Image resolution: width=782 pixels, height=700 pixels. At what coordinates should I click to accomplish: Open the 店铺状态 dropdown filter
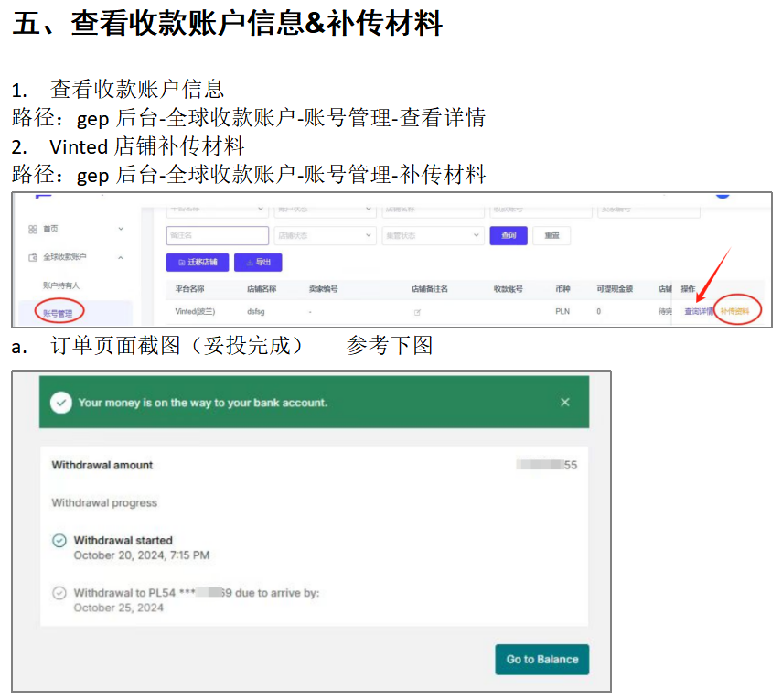326,236
